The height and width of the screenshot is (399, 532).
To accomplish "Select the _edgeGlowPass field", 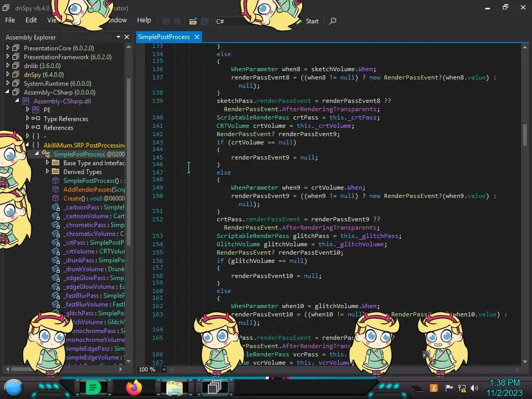I will tap(94, 277).
